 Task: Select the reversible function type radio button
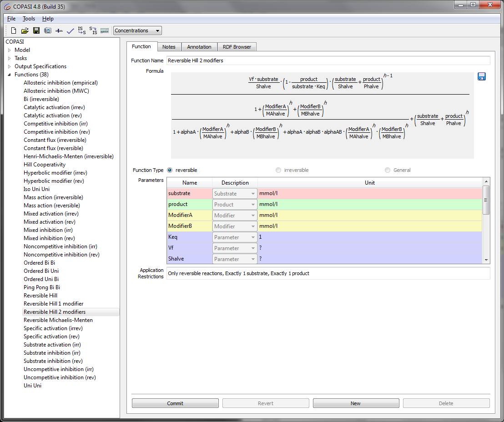pos(170,170)
